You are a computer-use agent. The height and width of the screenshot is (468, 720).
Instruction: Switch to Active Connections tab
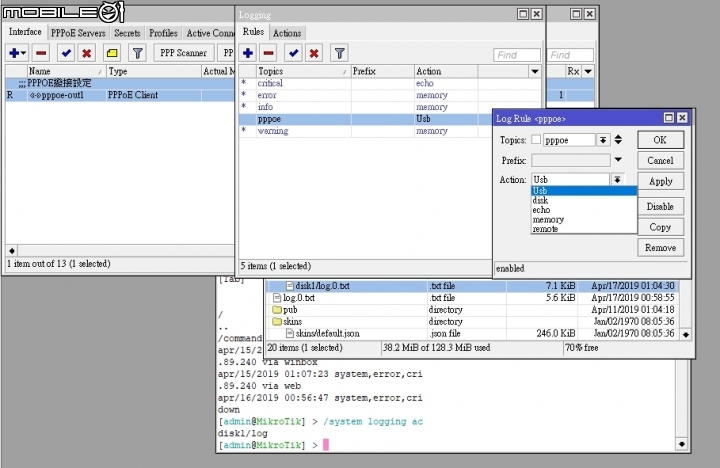(x=209, y=33)
